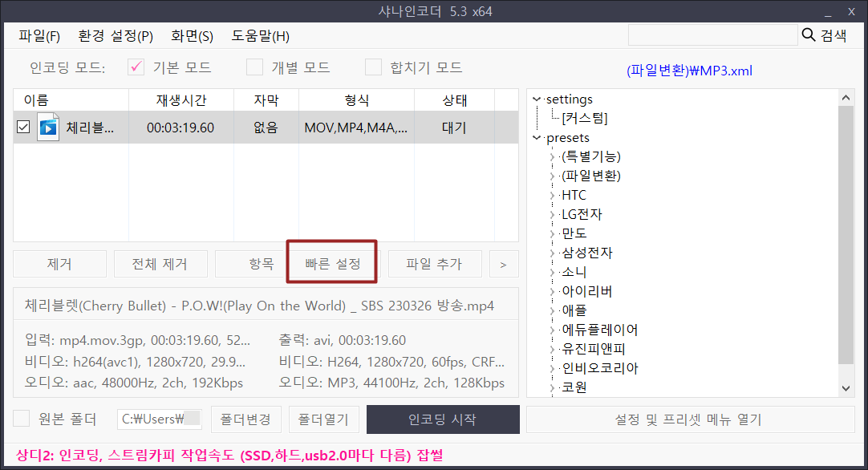Viewport: 868px width, 470px height.
Task: Click the 폴더열기 button
Action: 324,419
